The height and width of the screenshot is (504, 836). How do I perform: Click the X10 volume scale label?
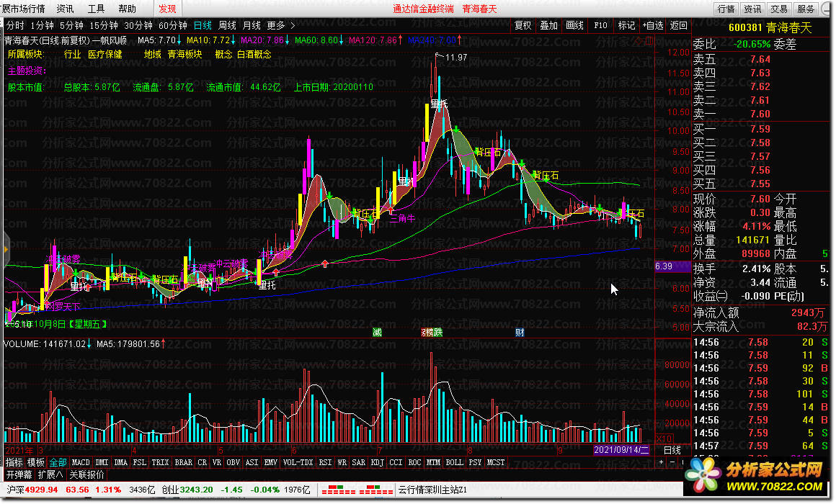click(x=664, y=439)
